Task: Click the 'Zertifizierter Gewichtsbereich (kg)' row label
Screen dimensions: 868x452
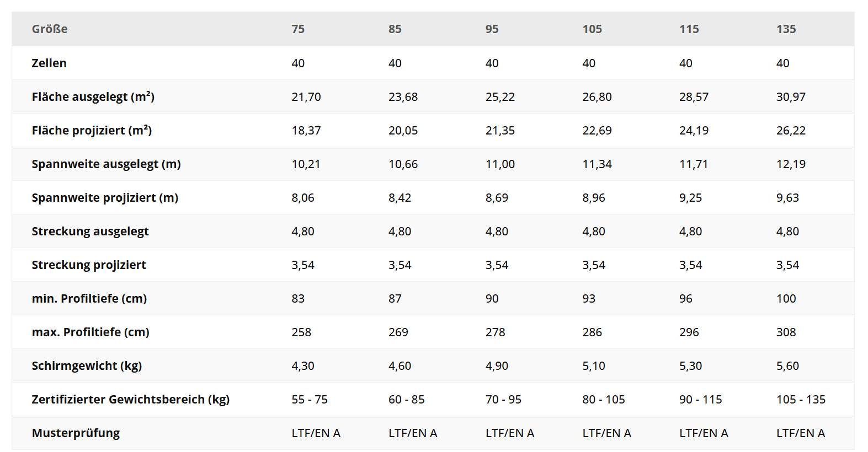Action: [131, 400]
